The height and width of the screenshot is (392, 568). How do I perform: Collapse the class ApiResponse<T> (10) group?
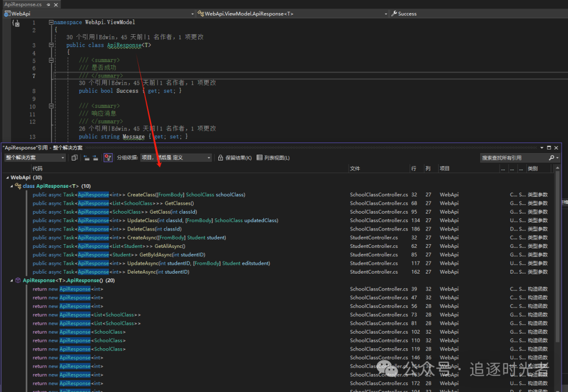pyautogui.click(x=12, y=186)
